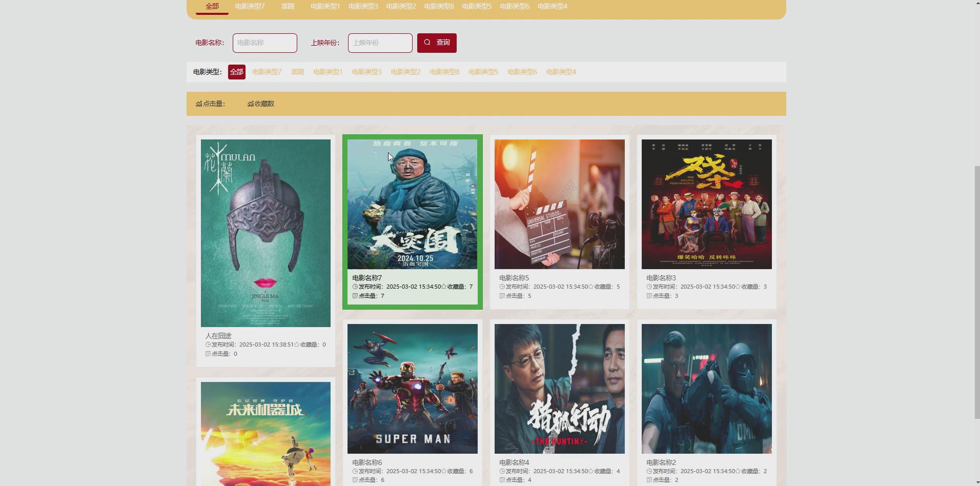980x486 pixels.
Task: Select the 电影类型6 tab in the top bar
Action: tap(515, 7)
